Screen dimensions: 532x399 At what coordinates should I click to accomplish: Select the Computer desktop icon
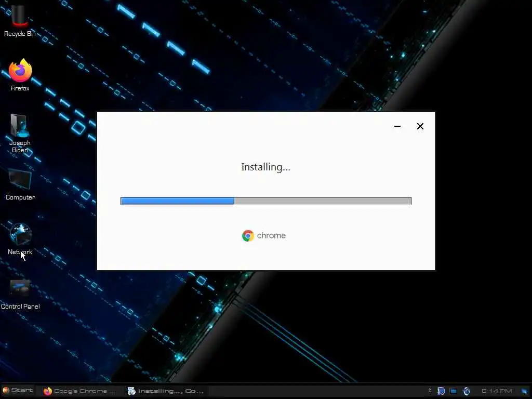pyautogui.click(x=20, y=184)
